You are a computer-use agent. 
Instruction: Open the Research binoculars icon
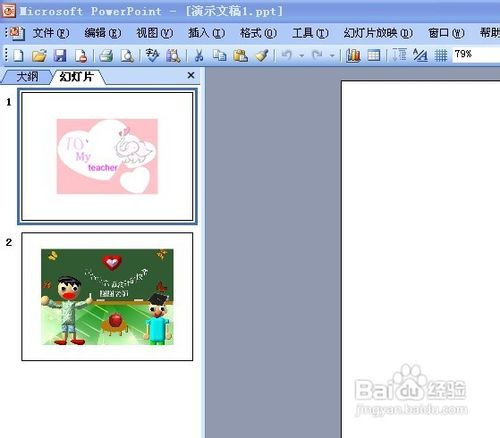coord(173,55)
